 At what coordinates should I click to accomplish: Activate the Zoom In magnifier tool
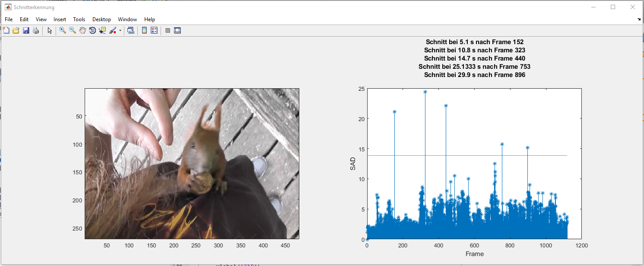point(63,30)
